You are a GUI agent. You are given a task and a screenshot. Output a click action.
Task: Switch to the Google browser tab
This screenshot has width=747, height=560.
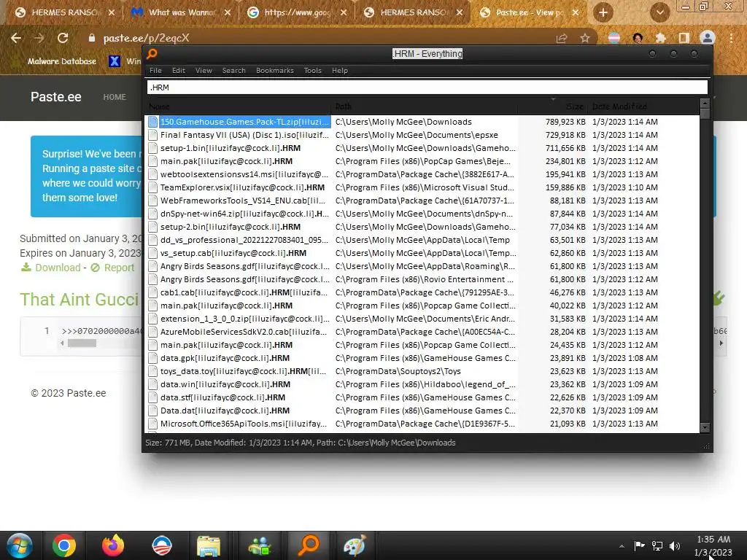(x=298, y=12)
